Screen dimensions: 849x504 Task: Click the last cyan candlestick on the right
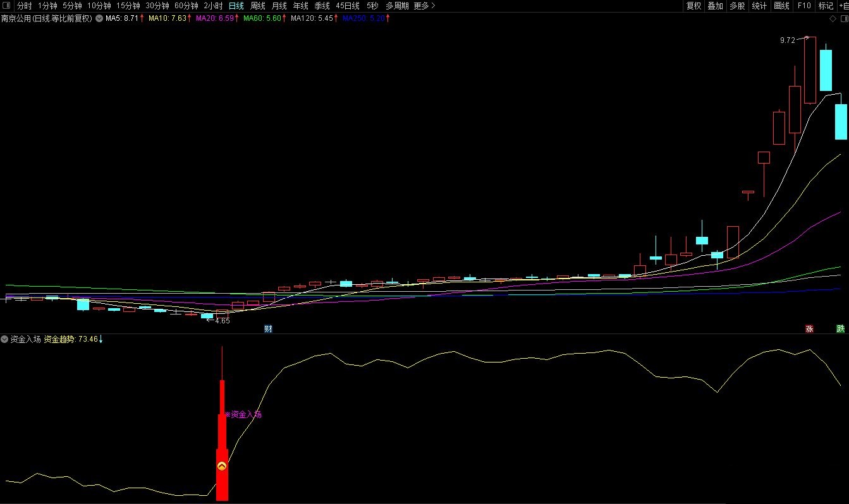click(841, 122)
